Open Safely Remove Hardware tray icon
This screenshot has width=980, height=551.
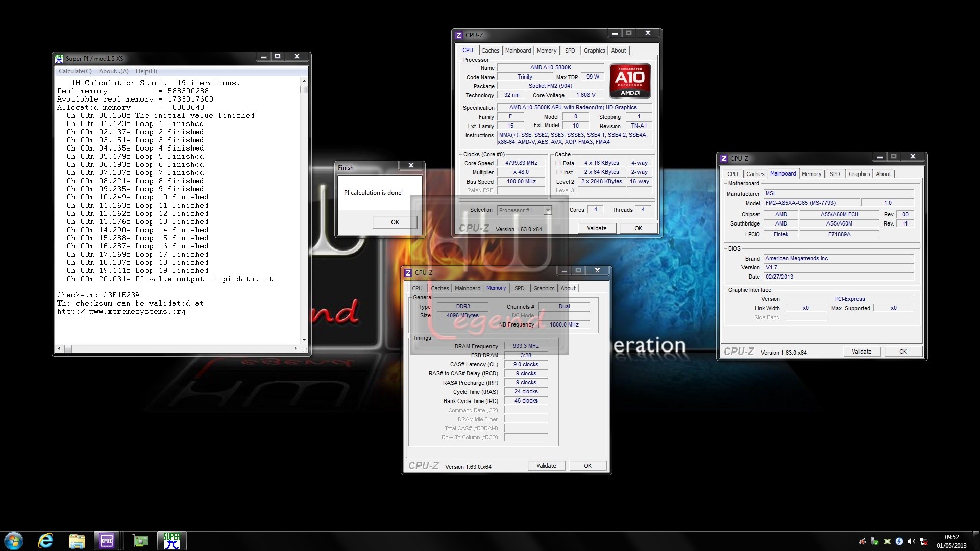[x=874, y=541]
